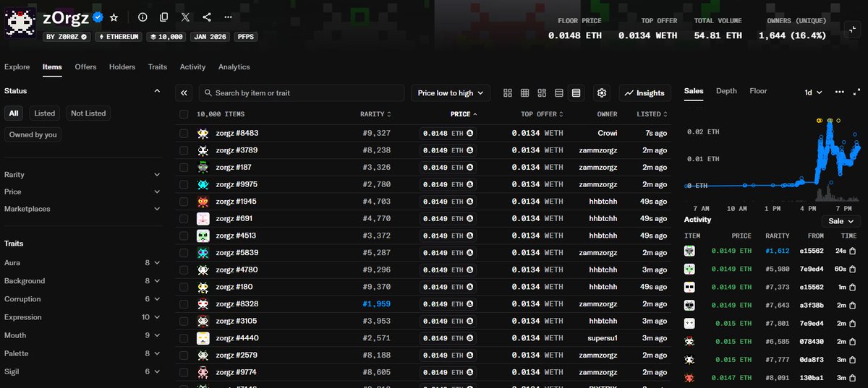Select the checkbox for zorgz #8483
The width and height of the screenshot is (868, 388).
point(184,134)
